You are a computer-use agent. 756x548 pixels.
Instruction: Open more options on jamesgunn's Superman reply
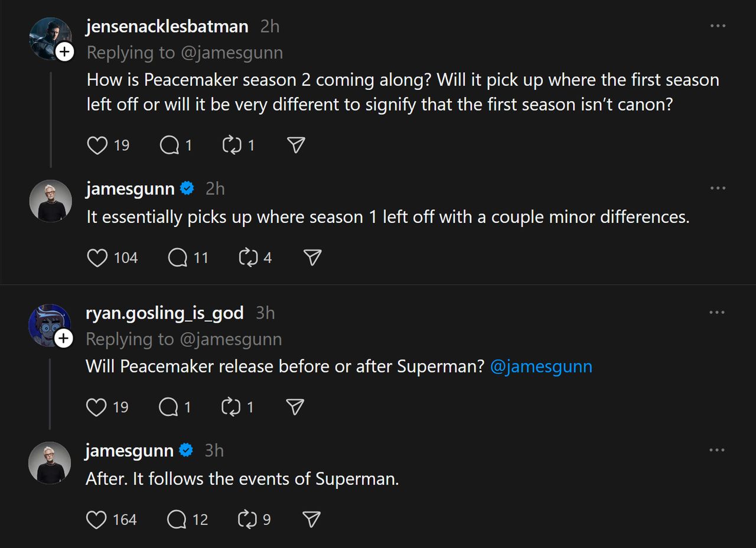tap(716, 450)
